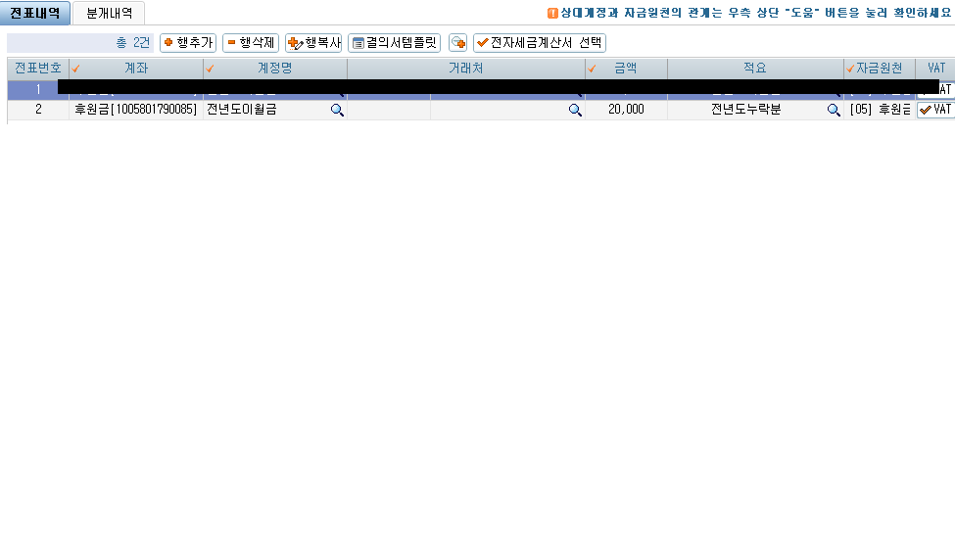Image resolution: width=955 pixels, height=560 pixels.
Task: Click the 적요 column header
Action: pos(755,69)
